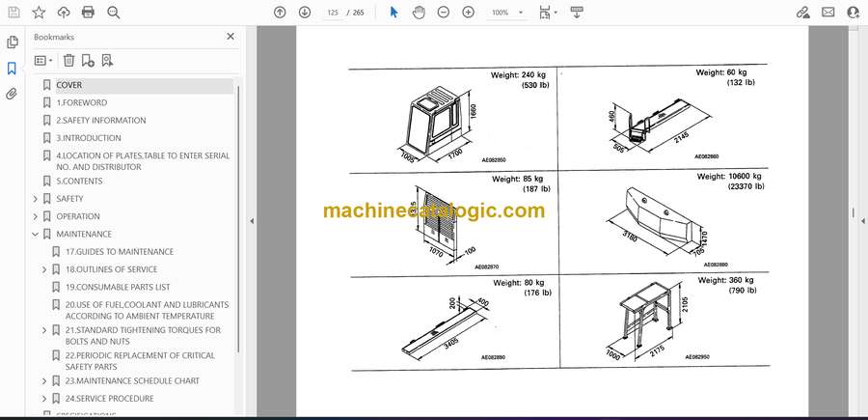Image resolution: width=868 pixels, height=420 pixels.
Task: Expand the OPERATION bookmark section
Action: click(x=36, y=216)
